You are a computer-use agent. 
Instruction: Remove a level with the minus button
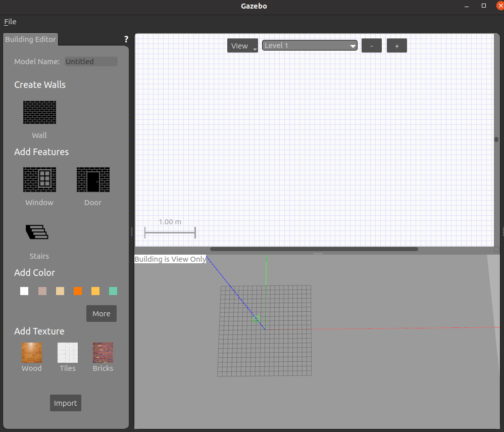pyautogui.click(x=372, y=46)
